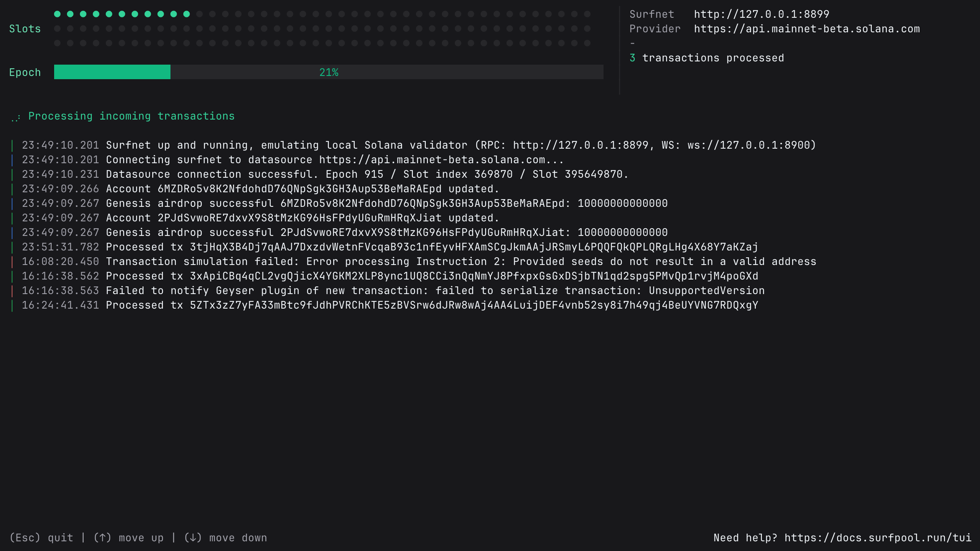
Task: Click the last lit green slot dot
Action: pos(187,14)
